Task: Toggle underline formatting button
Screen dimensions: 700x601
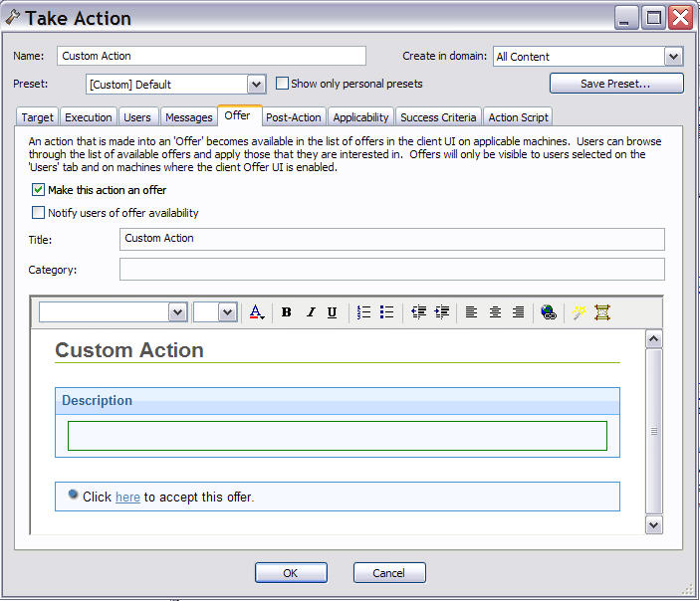Action: [x=332, y=312]
